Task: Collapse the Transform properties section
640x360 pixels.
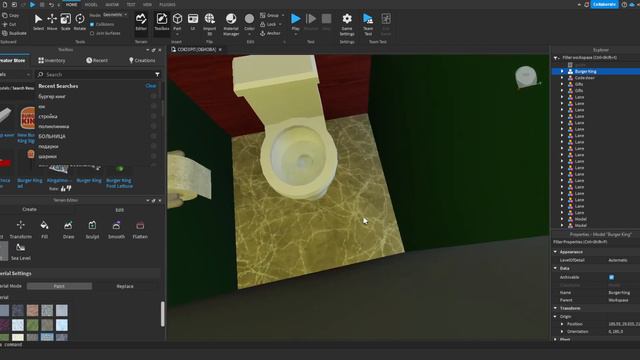Action: click(x=555, y=308)
